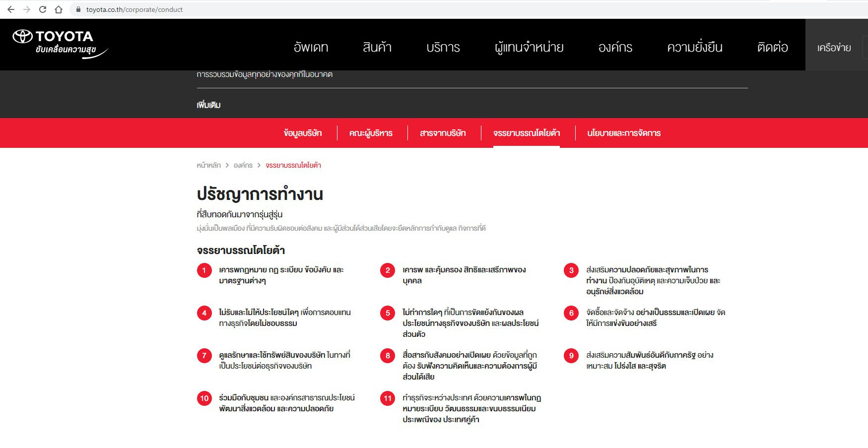This screenshot has width=868, height=448.
Task: Click the red number 5 circle icon
Action: point(388,313)
